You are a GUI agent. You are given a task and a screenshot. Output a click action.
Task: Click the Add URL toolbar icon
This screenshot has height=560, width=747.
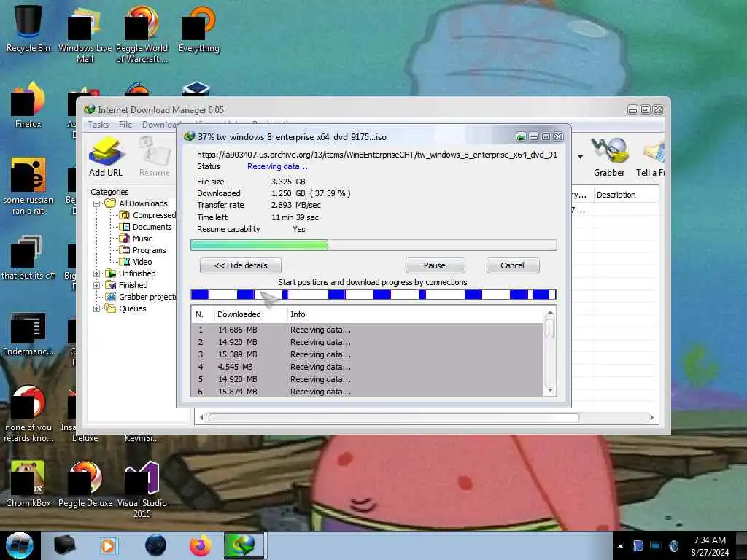click(106, 157)
